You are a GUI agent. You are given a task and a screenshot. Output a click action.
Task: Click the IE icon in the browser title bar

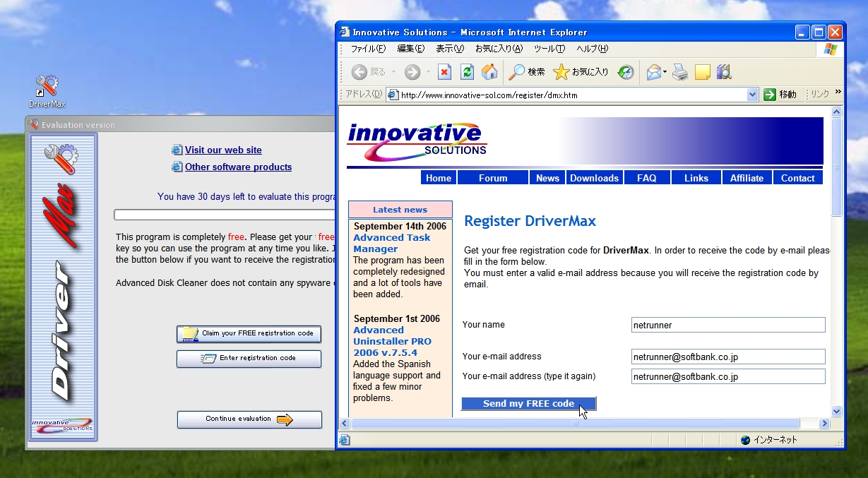(345, 32)
